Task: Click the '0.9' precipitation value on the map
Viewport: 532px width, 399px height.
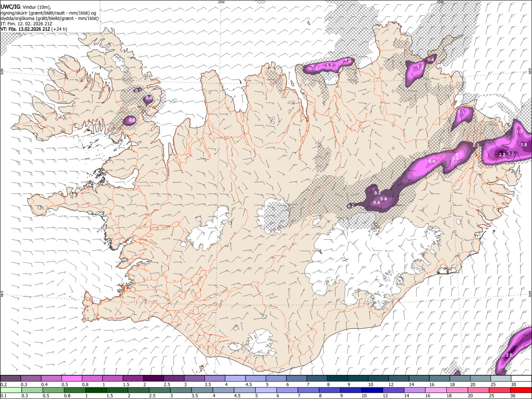Action: tap(432, 162)
